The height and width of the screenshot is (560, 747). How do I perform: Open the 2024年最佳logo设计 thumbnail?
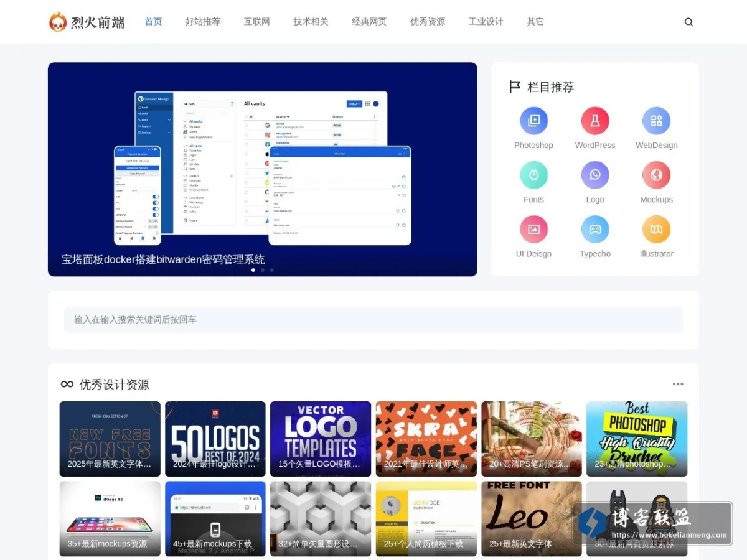215,439
